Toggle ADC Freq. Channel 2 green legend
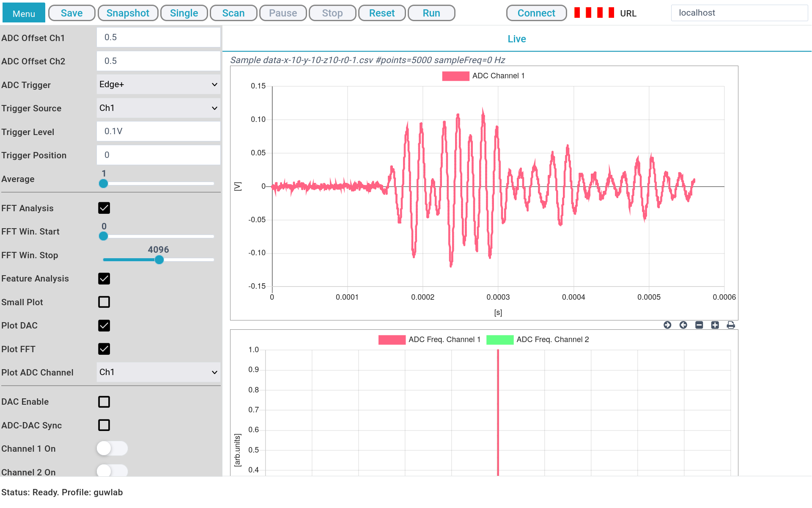 [x=500, y=340]
